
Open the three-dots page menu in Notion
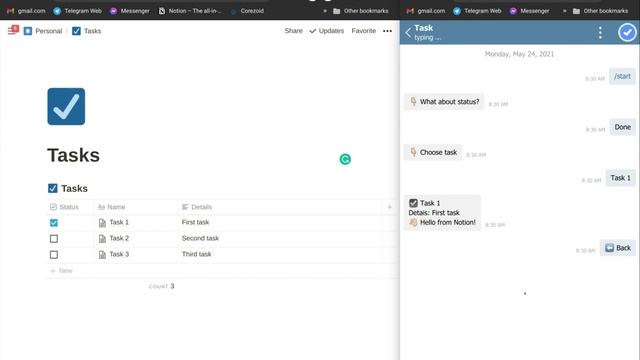[387, 31]
